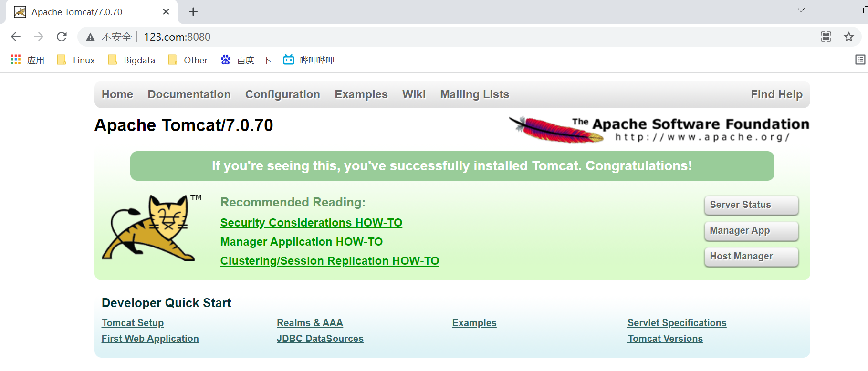Follow Security Considerations HOW-TO link
The image size is (868, 371).
point(311,223)
